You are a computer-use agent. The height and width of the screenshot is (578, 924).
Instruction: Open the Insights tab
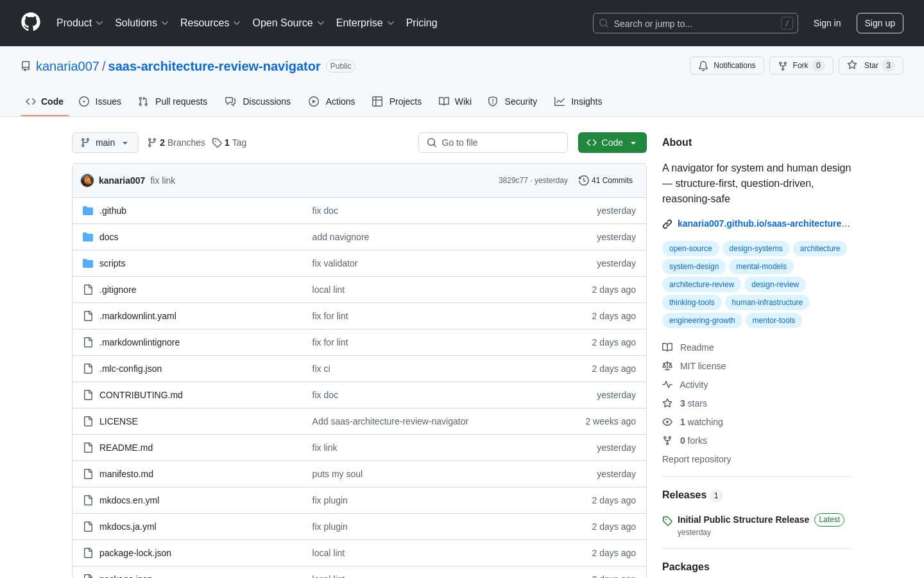tap(578, 101)
